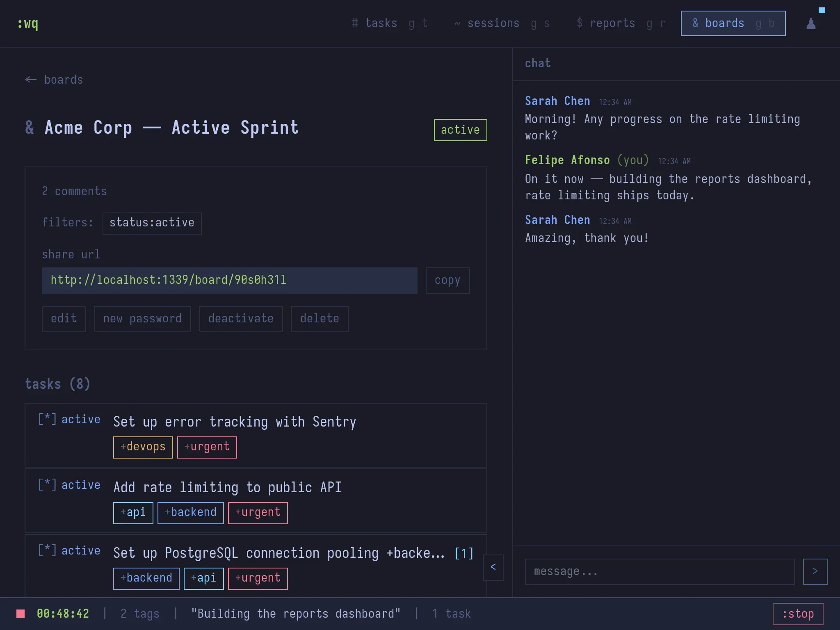
Task: Click 2 tags in the status bar
Action: pyautogui.click(x=140, y=614)
